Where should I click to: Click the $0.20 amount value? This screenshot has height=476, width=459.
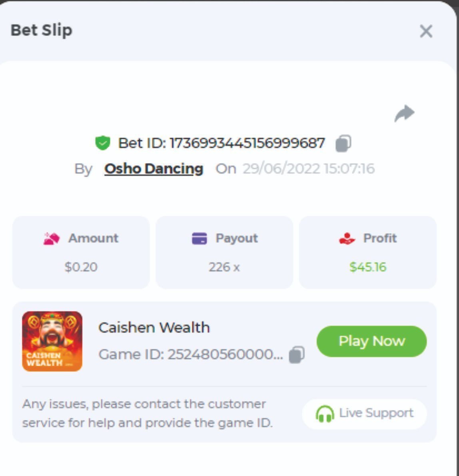[x=81, y=267]
